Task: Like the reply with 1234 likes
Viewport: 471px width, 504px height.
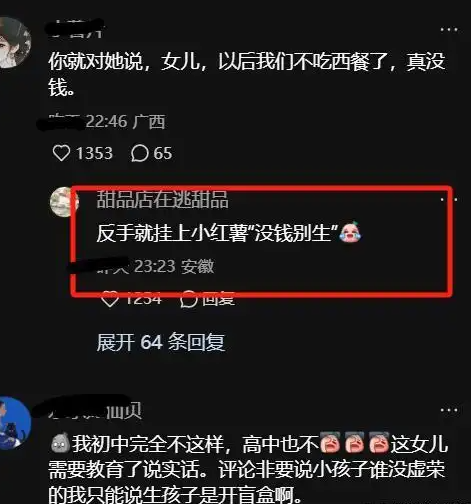Action: tap(110, 299)
